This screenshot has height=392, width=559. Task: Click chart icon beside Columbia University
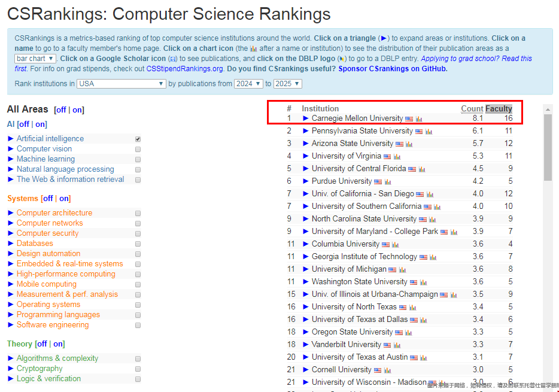395,245
